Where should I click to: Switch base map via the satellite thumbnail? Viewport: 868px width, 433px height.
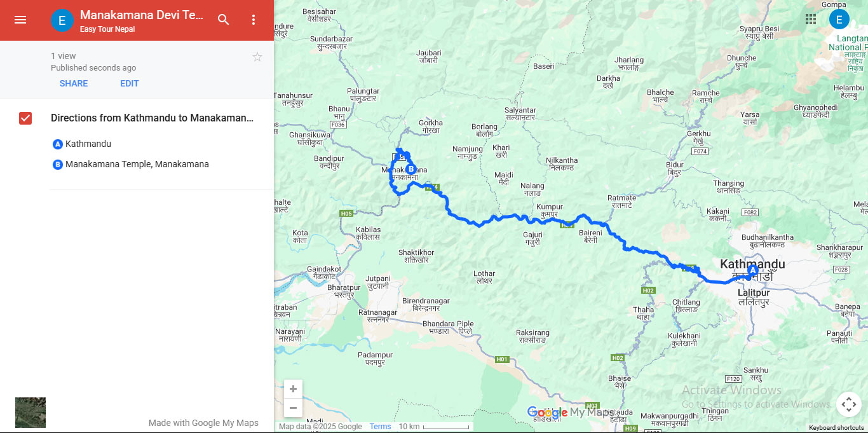pyautogui.click(x=31, y=413)
